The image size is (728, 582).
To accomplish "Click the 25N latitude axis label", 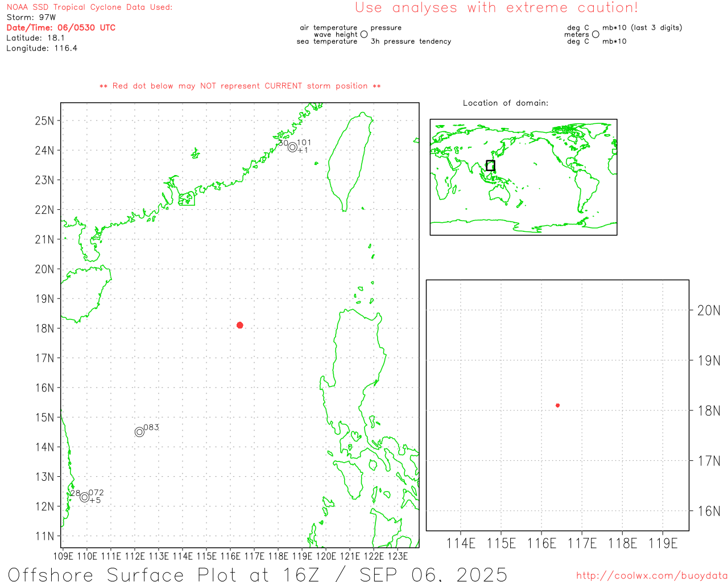I will coord(44,120).
